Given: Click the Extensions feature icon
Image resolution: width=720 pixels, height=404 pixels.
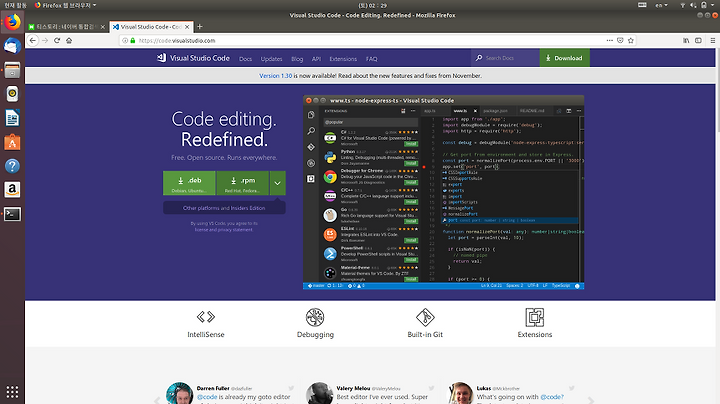Looking at the screenshot, I should (x=534, y=317).
